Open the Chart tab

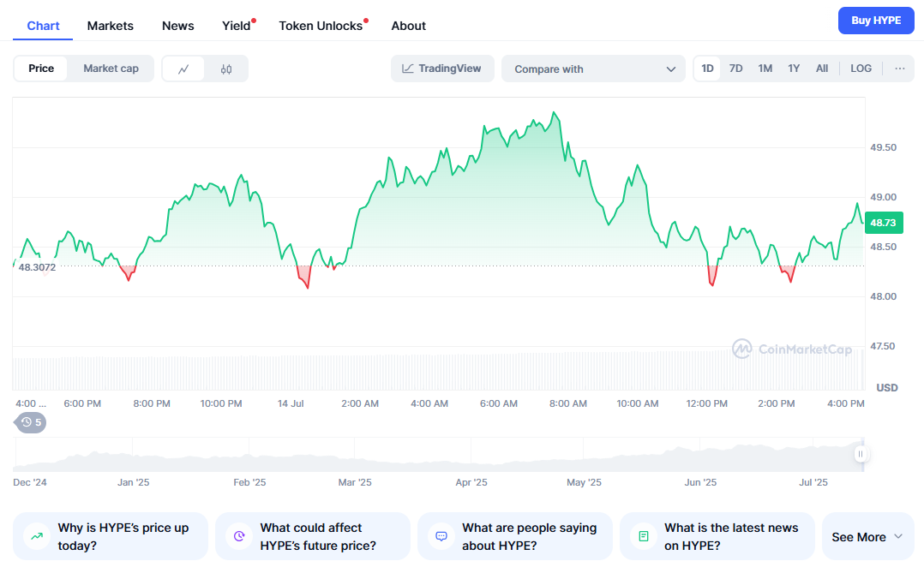click(43, 26)
